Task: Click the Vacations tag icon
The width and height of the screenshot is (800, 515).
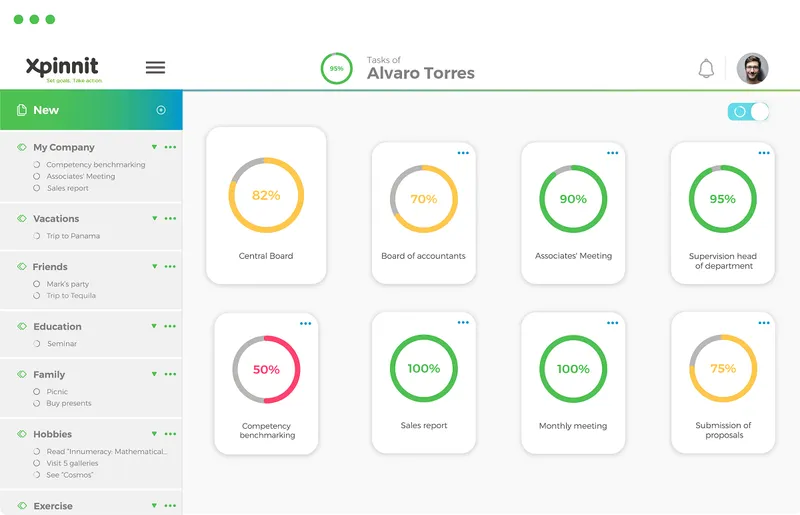Action: click(21, 218)
